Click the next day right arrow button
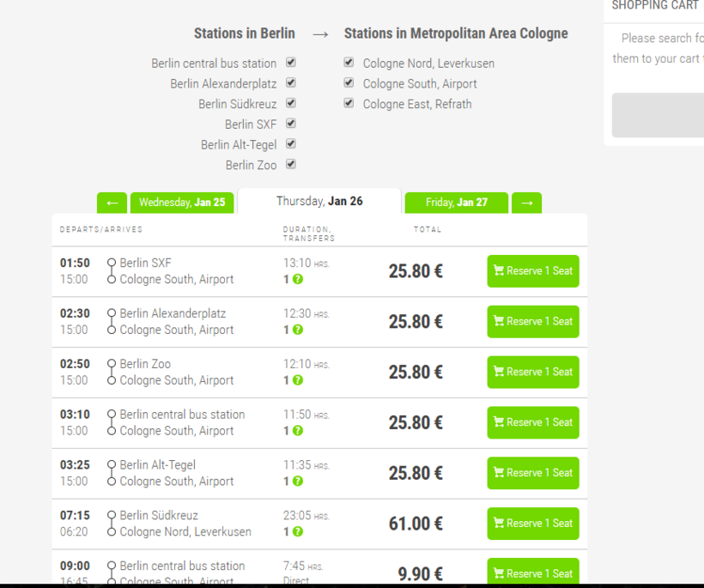704x588 pixels. tap(526, 203)
